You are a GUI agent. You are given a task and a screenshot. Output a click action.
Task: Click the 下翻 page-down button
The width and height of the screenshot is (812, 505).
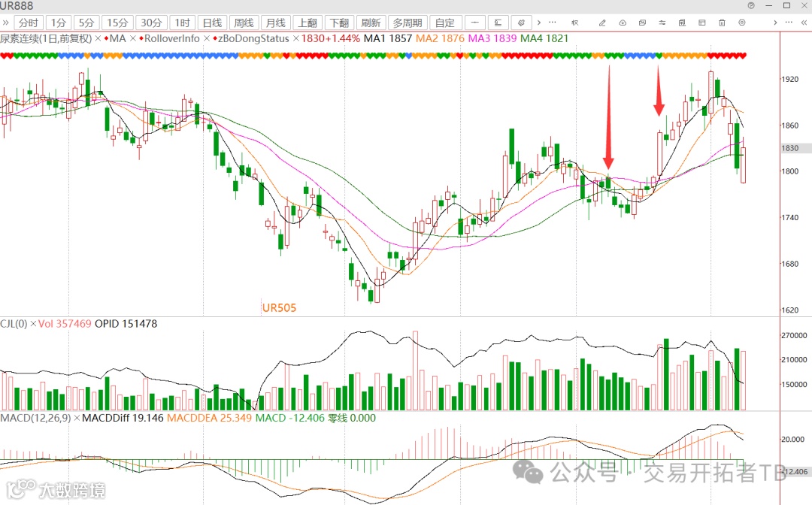coord(340,23)
